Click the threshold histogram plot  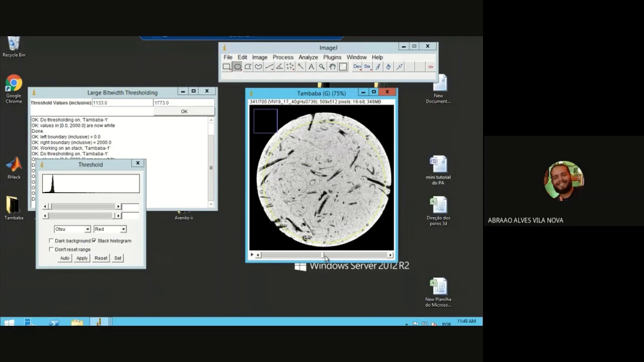click(x=91, y=184)
